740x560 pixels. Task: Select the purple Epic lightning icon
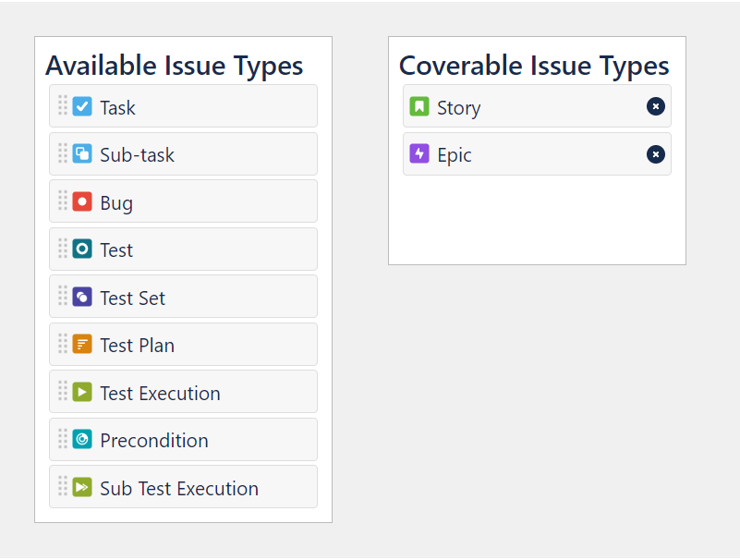tap(418, 154)
